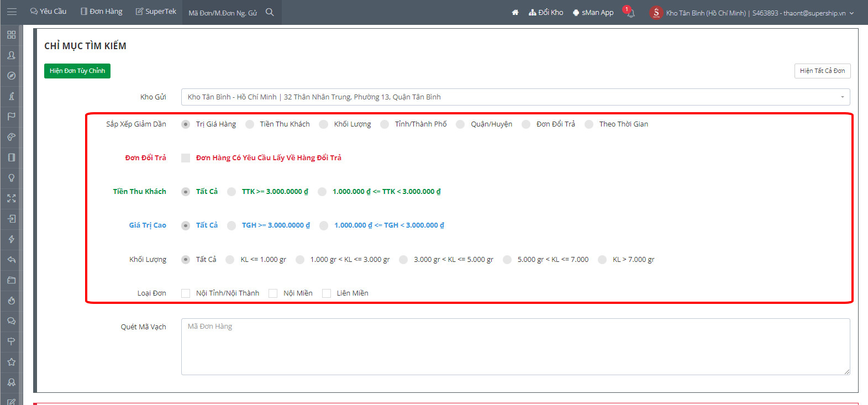The width and height of the screenshot is (868, 405).
Task: Click the red SuperShip avatar logo
Action: point(656,12)
